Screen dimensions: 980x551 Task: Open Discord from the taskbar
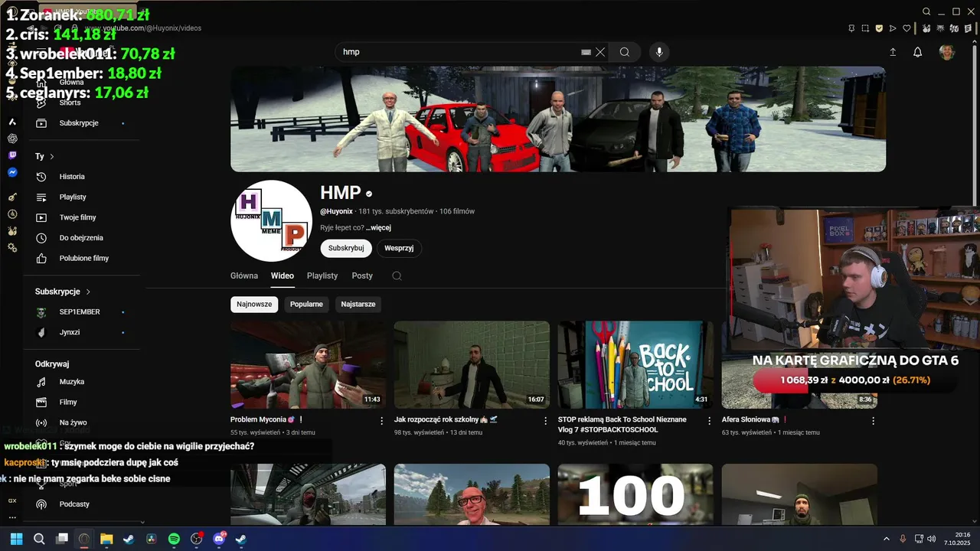pos(219,539)
